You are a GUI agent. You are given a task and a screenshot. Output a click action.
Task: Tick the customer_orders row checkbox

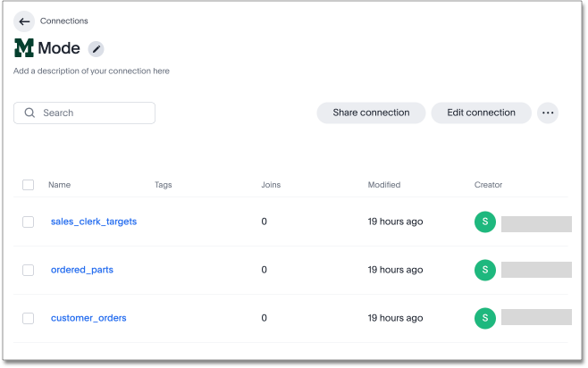29,318
